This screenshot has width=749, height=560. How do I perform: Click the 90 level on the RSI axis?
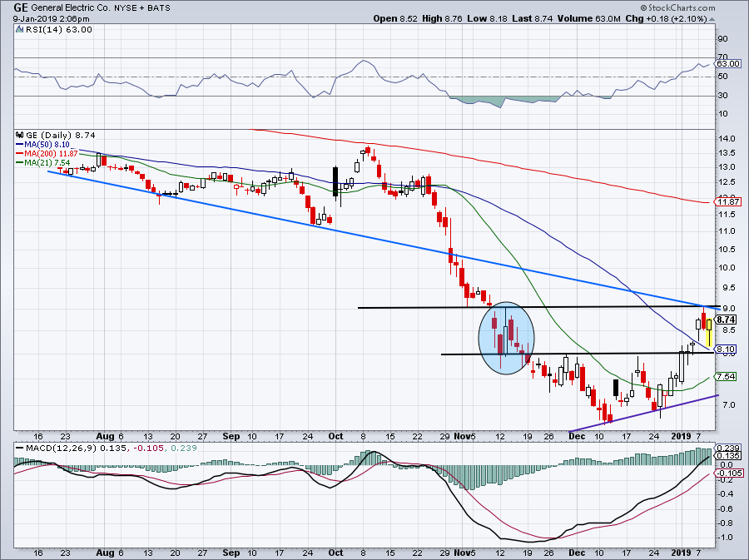pyautogui.click(x=723, y=38)
